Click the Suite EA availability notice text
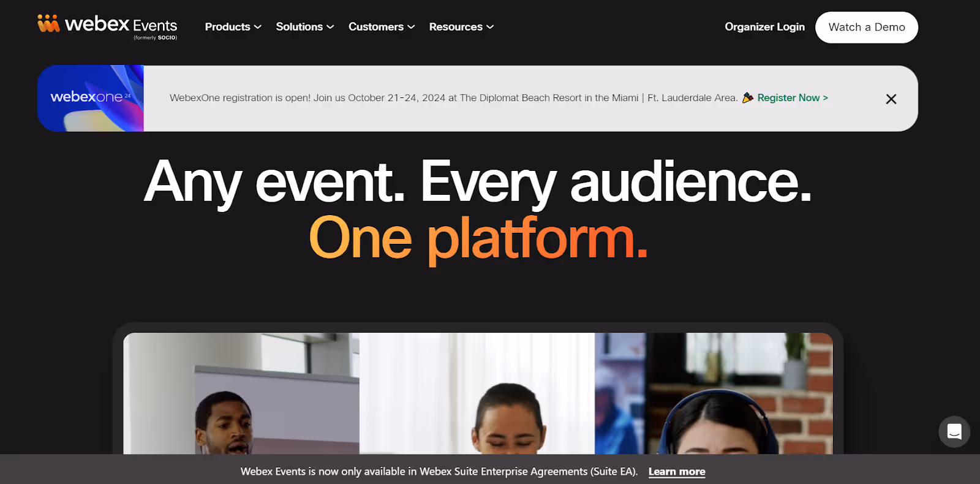This screenshot has height=484, width=980. click(x=439, y=471)
